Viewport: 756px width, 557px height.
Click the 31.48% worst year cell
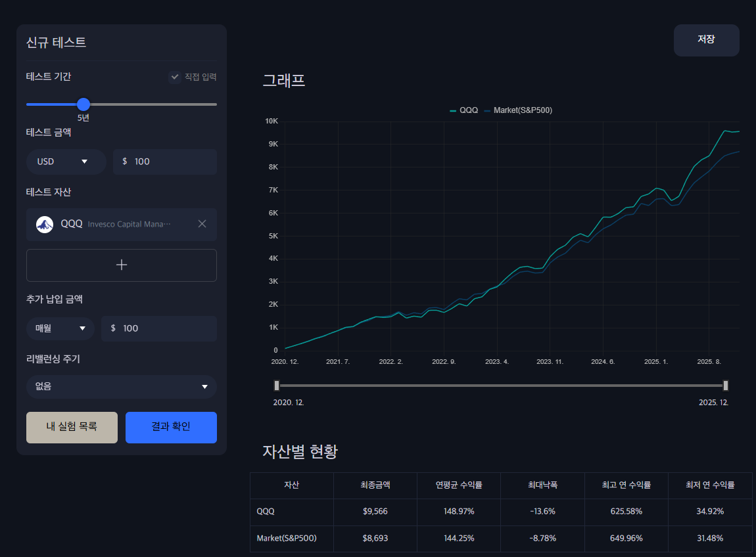coord(710,538)
